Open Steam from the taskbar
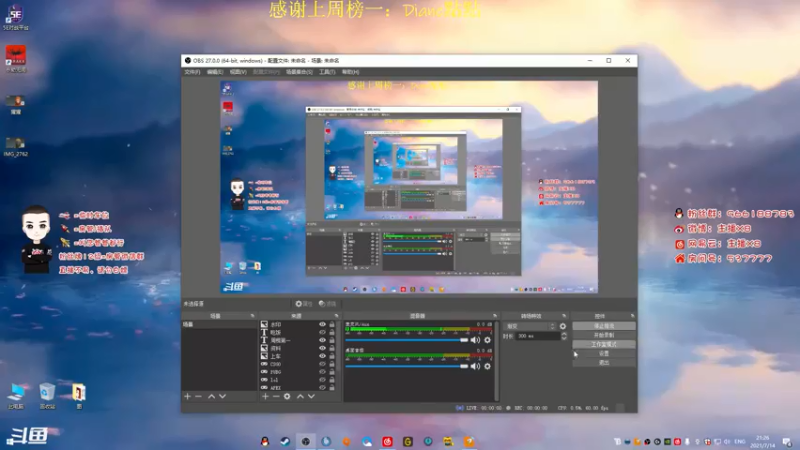The width and height of the screenshot is (800, 450). pos(285,441)
